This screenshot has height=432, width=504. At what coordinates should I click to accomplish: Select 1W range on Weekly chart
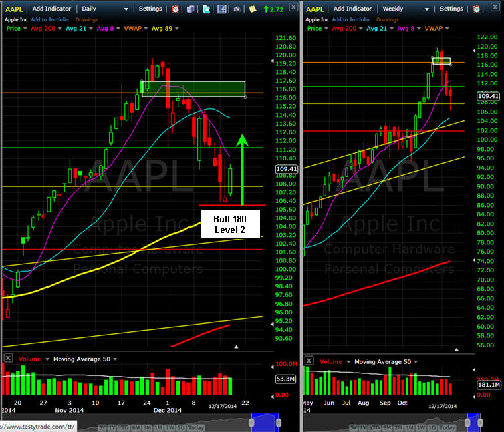coord(421,427)
